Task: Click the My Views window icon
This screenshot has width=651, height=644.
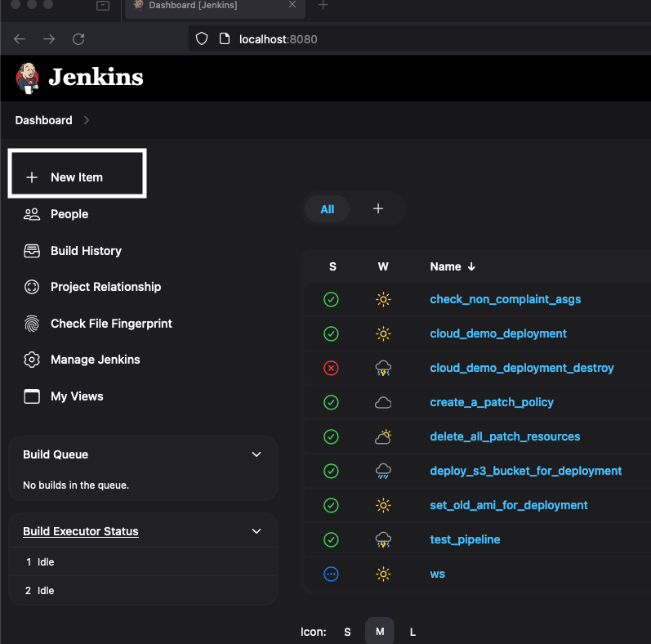Action: (32, 396)
